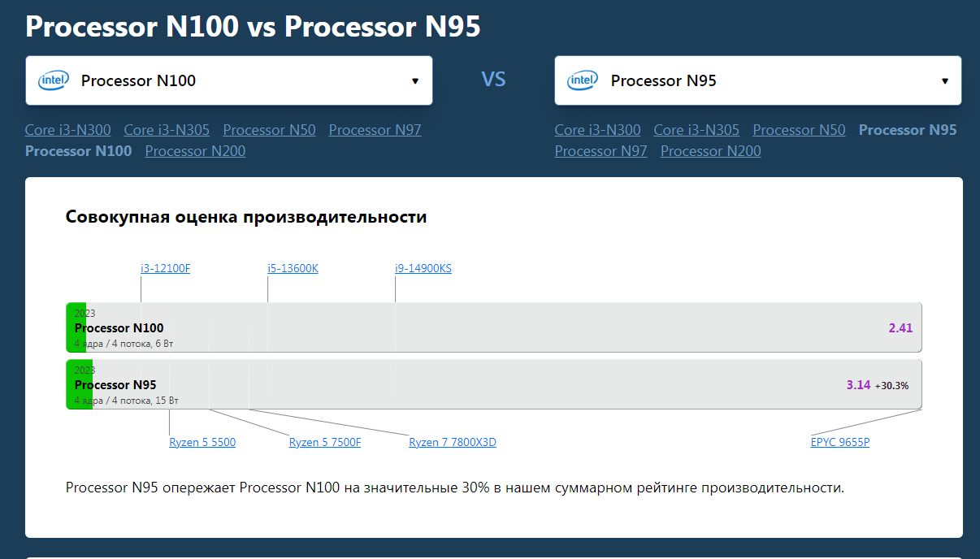Viewport: 980px width, 559px height.
Task: Open Core i3-N305 link under the N100 selector
Action: pyautogui.click(x=167, y=130)
